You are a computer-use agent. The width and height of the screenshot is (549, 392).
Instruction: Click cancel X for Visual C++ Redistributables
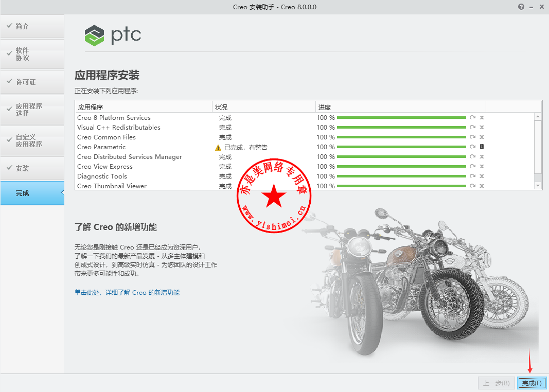[x=482, y=128]
